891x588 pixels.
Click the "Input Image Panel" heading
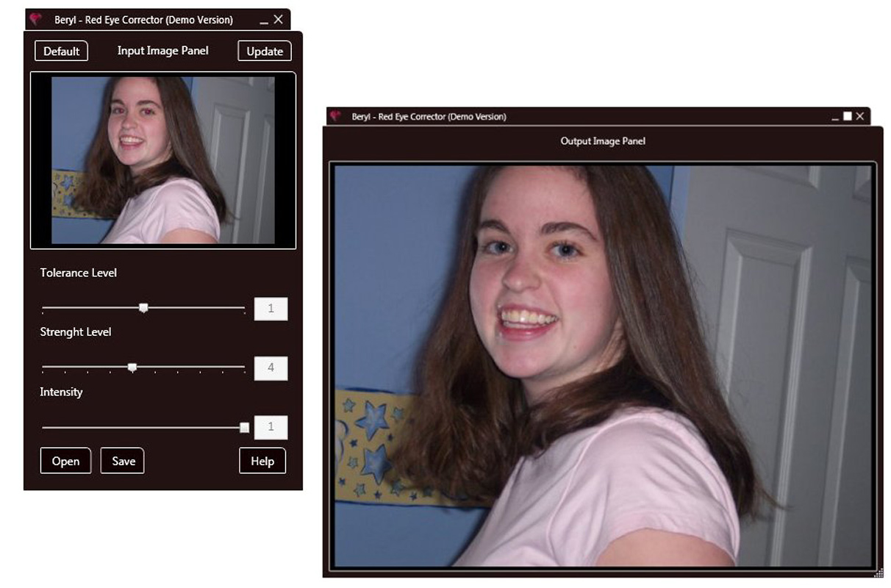point(163,51)
